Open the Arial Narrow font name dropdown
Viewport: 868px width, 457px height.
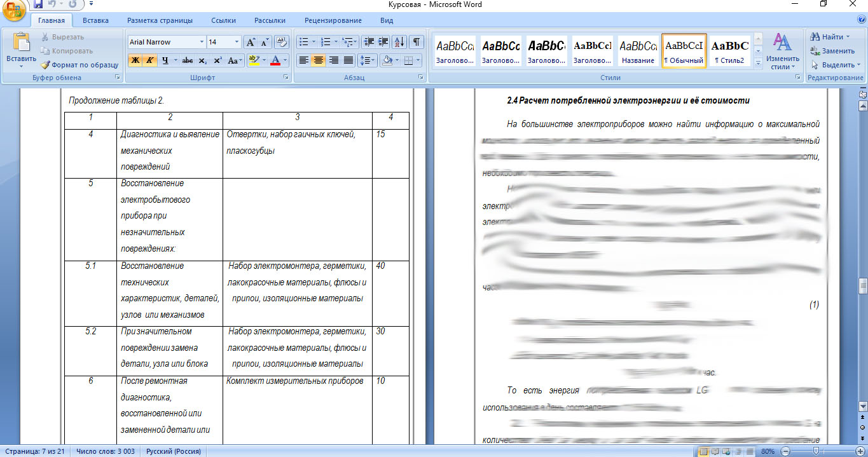(x=202, y=42)
